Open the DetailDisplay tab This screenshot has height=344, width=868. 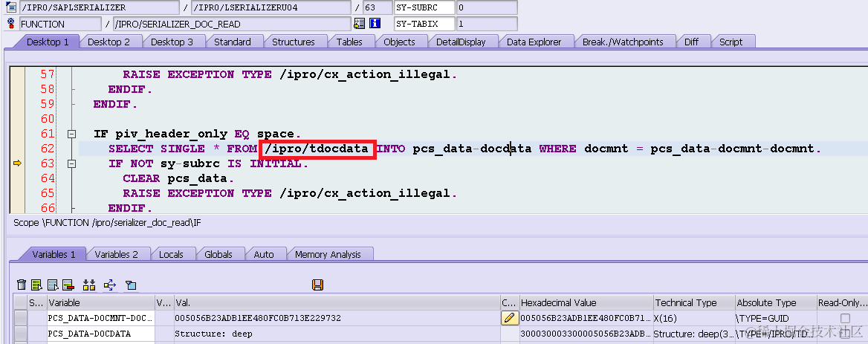point(461,42)
